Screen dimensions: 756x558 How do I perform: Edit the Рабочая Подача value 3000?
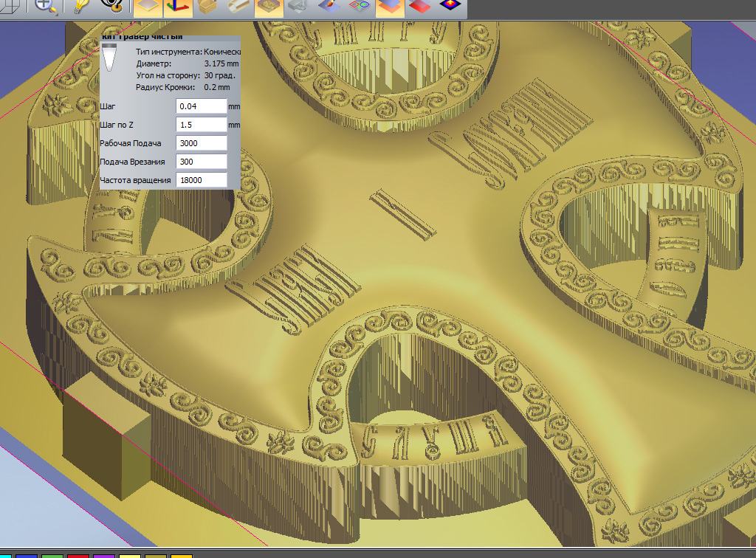pos(201,143)
